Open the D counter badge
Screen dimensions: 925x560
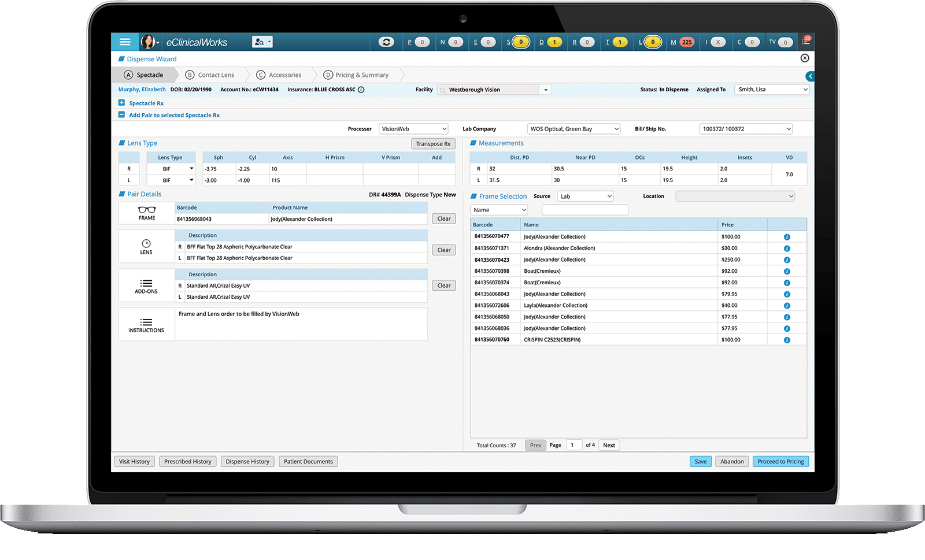pos(554,42)
